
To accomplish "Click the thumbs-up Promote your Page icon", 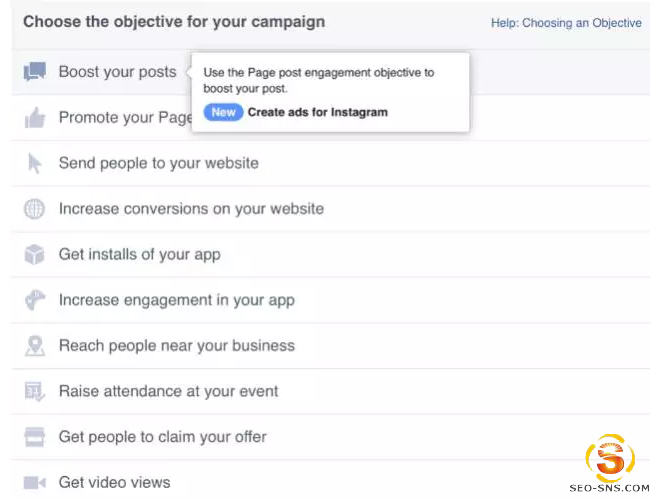I will click(35, 117).
